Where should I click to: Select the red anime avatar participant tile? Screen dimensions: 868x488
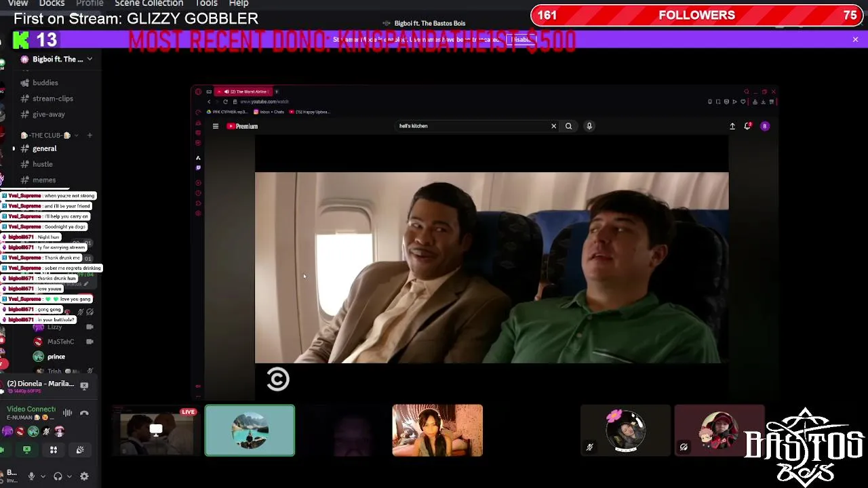point(719,431)
